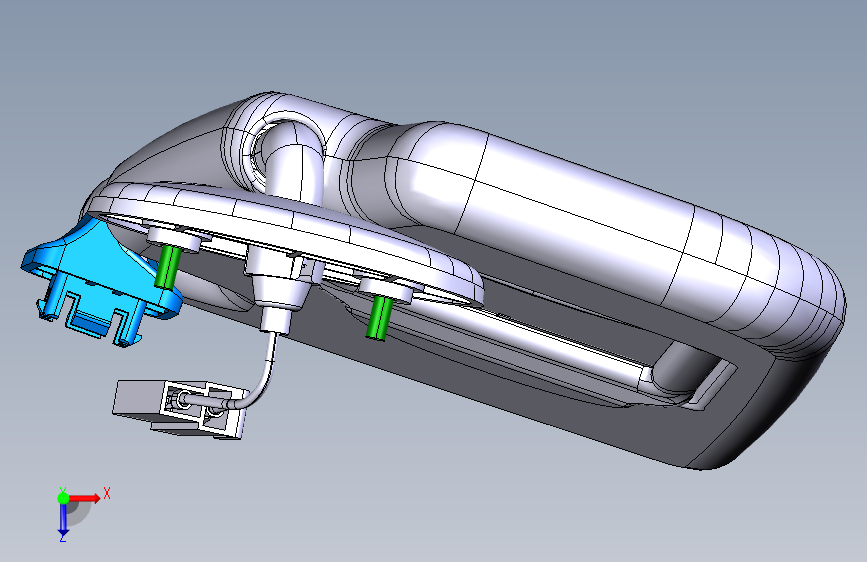This screenshot has height=562, width=867.
Task: Pick the green pin farther from the blue bracket
Action: click(x=379, y=317)
